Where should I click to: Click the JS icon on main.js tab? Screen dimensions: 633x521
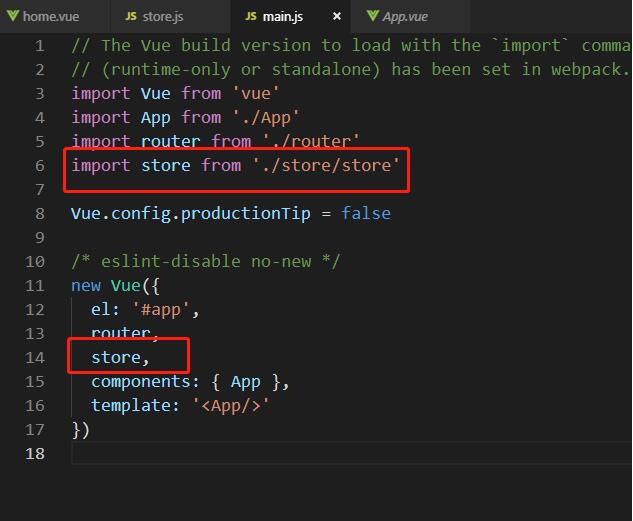tap(251, 16)
